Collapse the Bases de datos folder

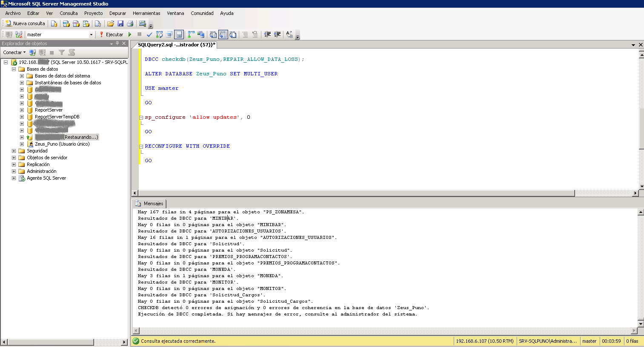click(14, 69)
